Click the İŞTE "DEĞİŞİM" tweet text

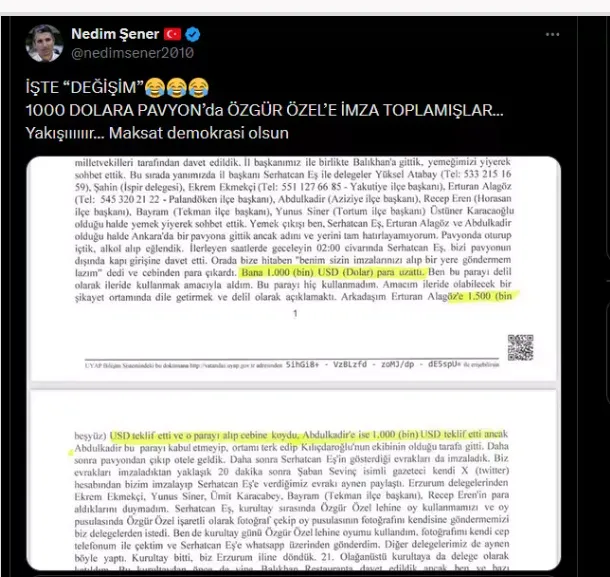click(84, 88)
